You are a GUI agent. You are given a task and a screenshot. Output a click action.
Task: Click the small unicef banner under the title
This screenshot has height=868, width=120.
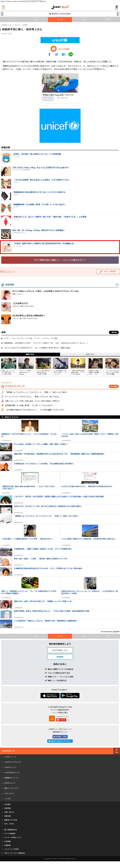click(x=60, y=40)
